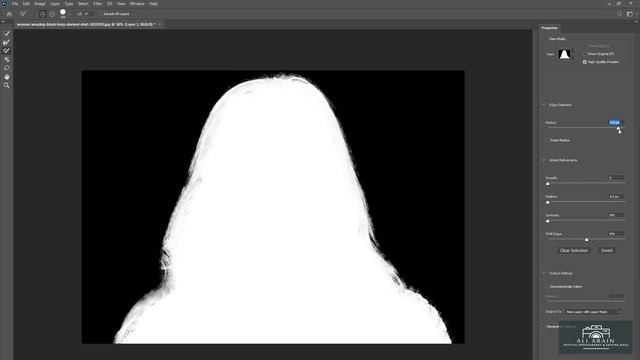Enable the Smart Radius checkbox
The height and width of the screenshot is (360, 640).
click(547, 140)
